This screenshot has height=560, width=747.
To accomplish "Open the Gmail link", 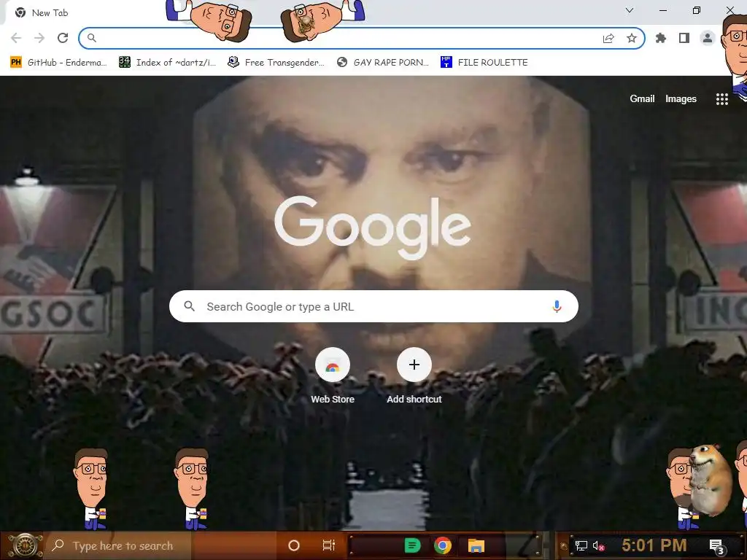I will pyautogui.click(x=642, y=98).
